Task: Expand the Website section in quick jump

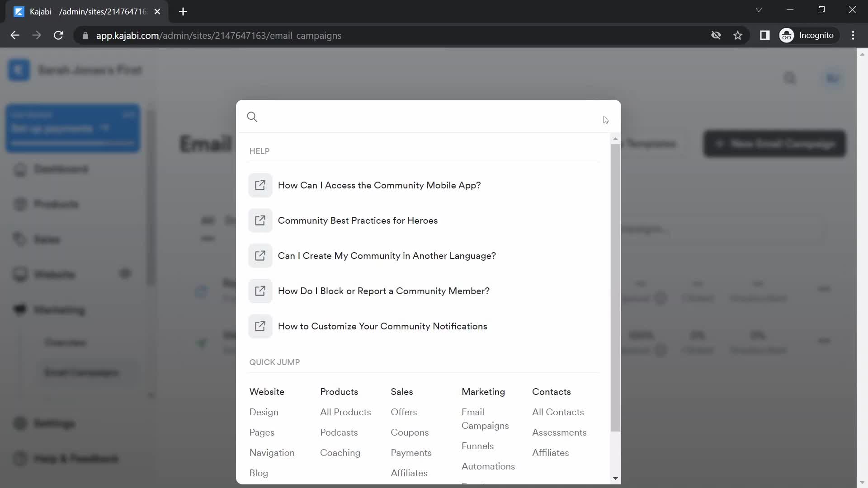Action: click(266, 391)
